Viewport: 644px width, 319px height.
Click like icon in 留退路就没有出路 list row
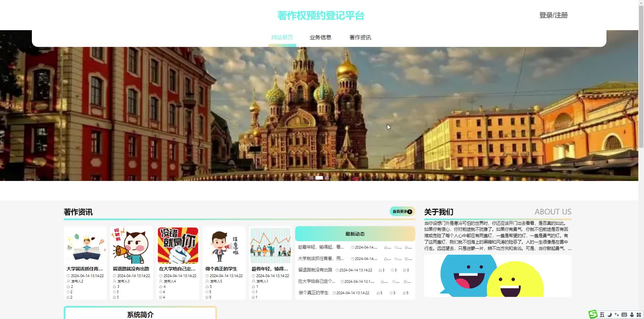tap(380, 270)
